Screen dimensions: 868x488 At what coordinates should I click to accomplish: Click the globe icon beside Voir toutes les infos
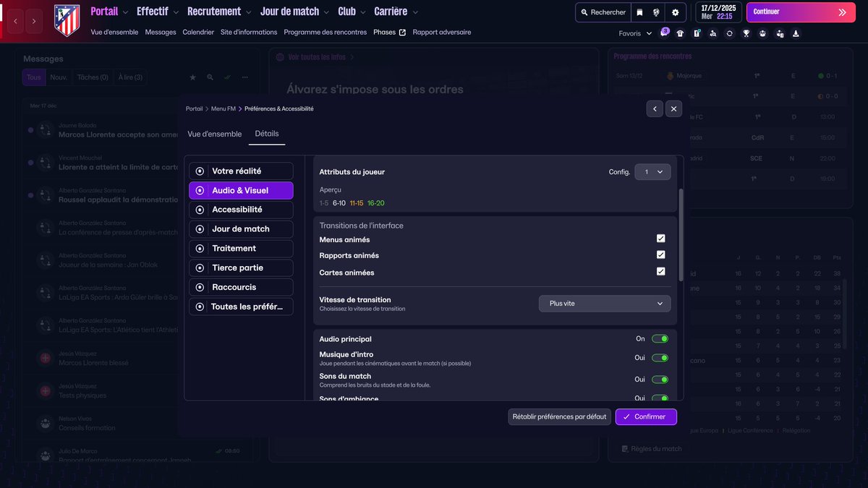point(278,56)
